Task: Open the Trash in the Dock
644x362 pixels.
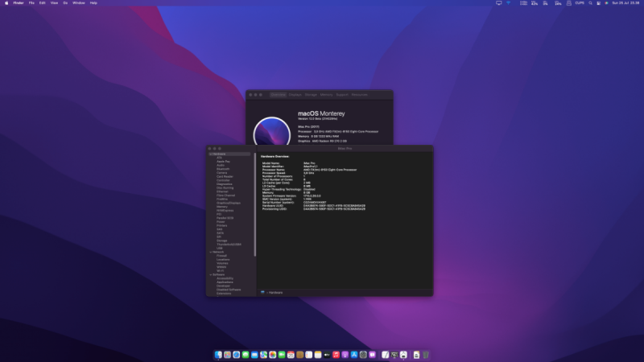Action: pyautogui.click(x=426, y=355)
